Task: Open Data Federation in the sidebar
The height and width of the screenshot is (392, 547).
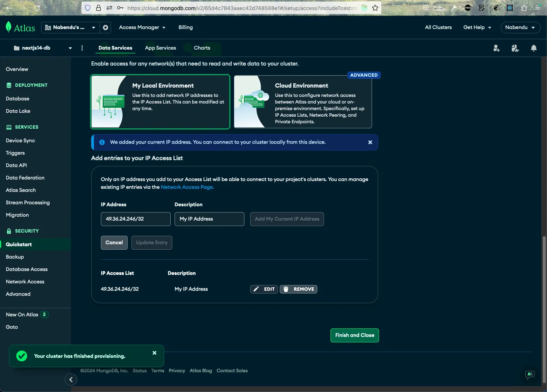Action: (25, 178)
